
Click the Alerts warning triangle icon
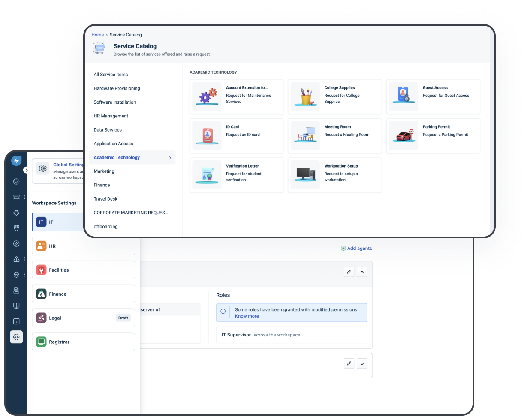click(16, 259)
